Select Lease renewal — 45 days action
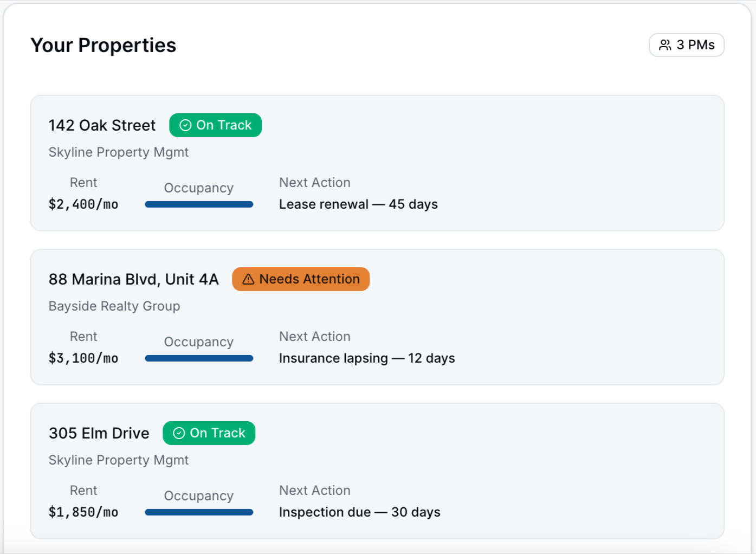Screen dimensions: 756x554 pyautogui.click(x=358, y=204)
